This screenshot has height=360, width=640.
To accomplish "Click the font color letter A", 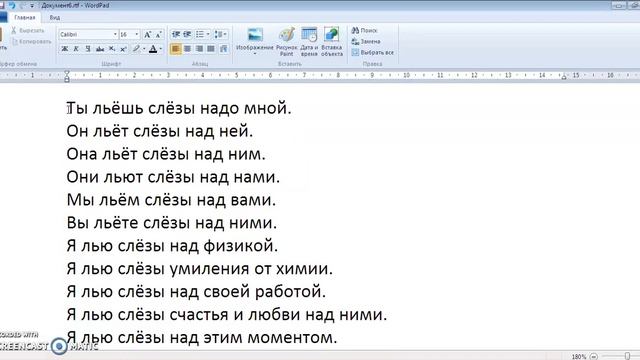I will tap(153, 49).
